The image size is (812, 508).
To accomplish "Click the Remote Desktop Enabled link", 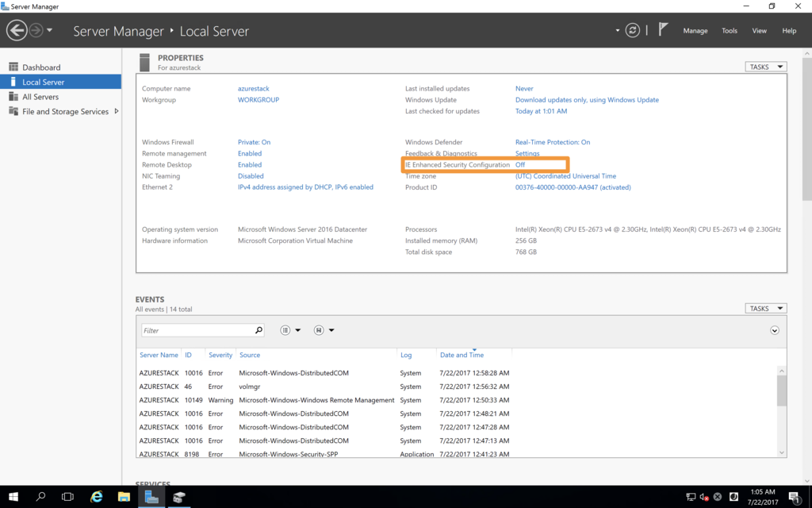I will [x=250, y=165].
